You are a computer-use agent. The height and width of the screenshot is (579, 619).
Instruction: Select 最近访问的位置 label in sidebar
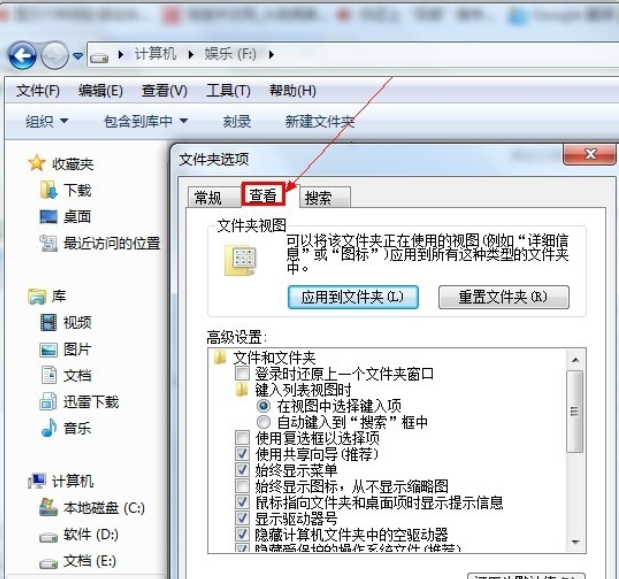112,244
